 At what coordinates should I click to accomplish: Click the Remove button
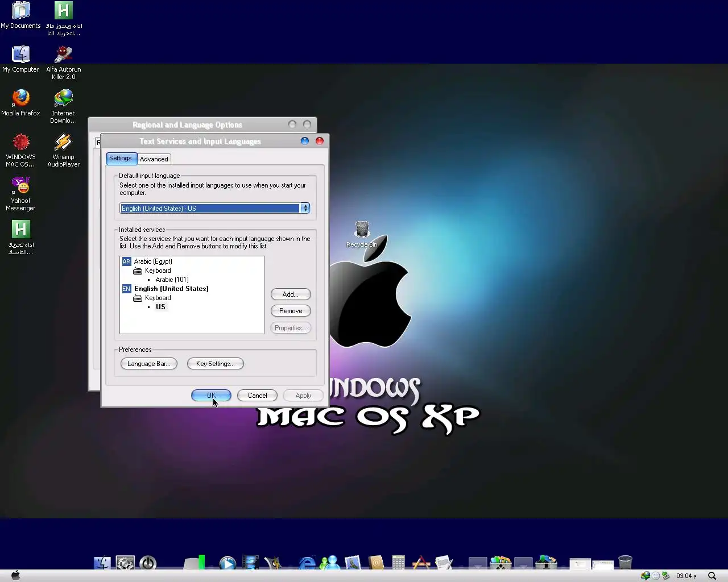pos(291,311)
